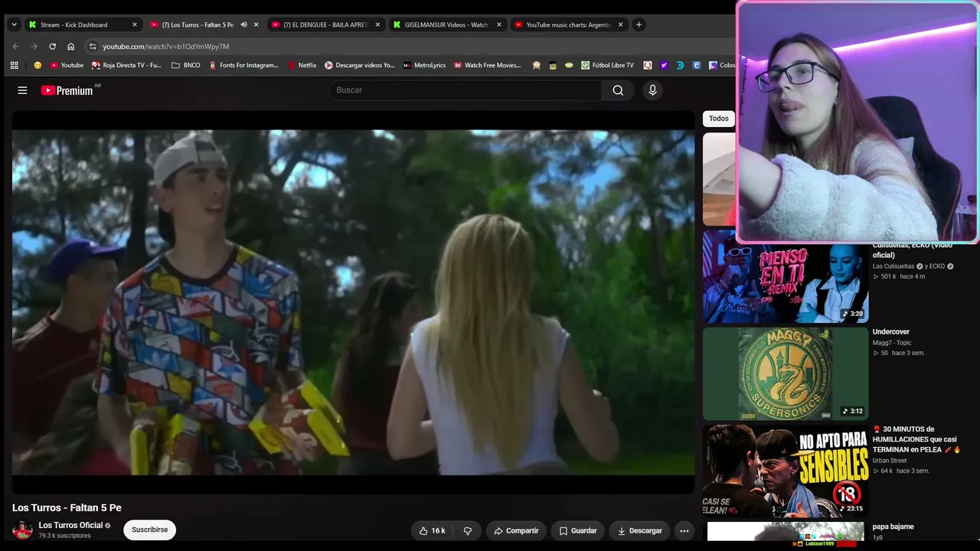980x551 pixels.
Task: Dislike the video
Action: (x=468, y=530)
